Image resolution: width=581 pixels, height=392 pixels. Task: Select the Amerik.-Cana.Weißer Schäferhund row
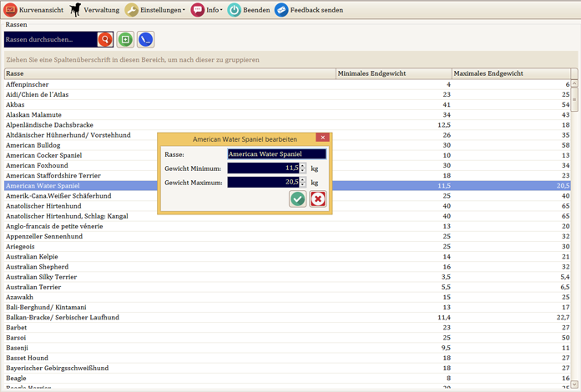pos(287,196)
